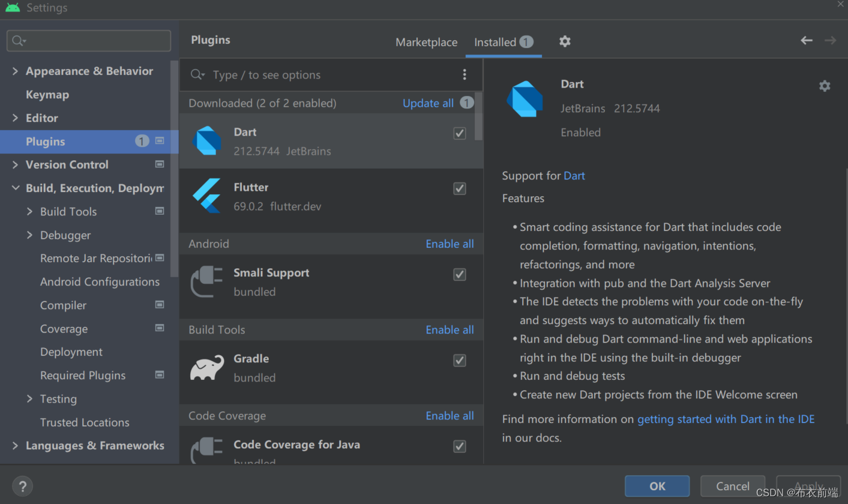Click the update count badge on Installed tab
This screenshot has width=848, height=504.
click(526, 41)
